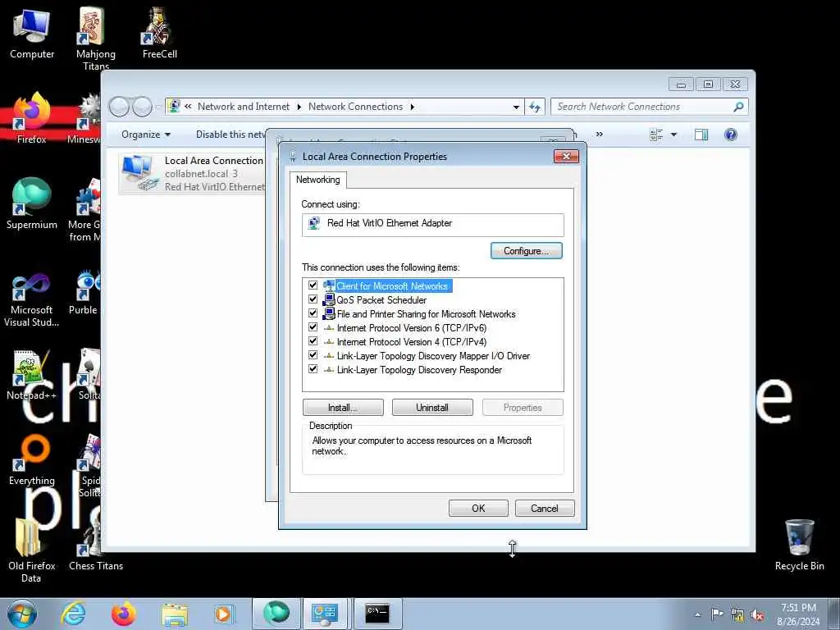Uncheck File and Printer Sharing checkbox
840x630 pixels.
point(313,313)
